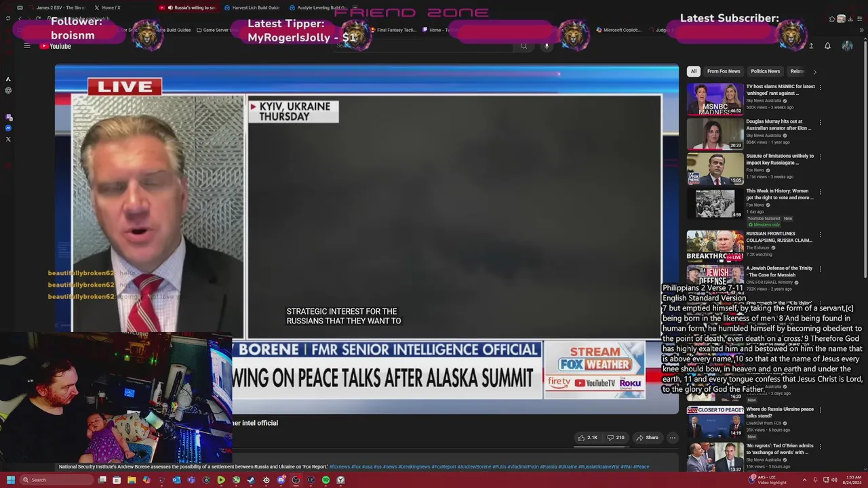Open the Microsoft Copilot bookmark
868x488 pixels.
click(619, 30)
